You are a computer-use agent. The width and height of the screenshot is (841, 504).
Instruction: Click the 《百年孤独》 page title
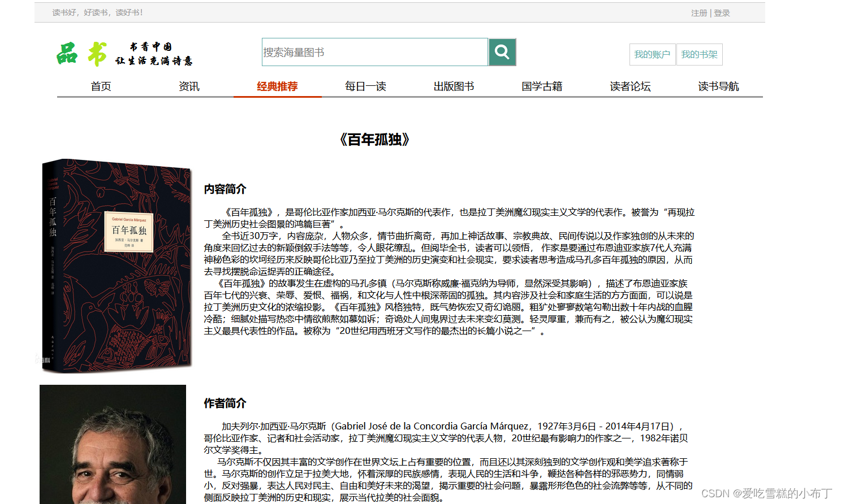(374, 140)
